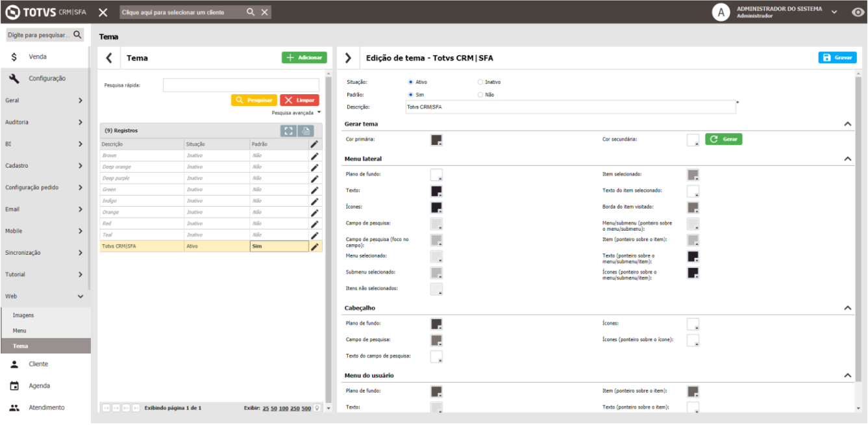The image size is (868, 425).
Task: Click the red Limpar button
Action: coord(299,100)
